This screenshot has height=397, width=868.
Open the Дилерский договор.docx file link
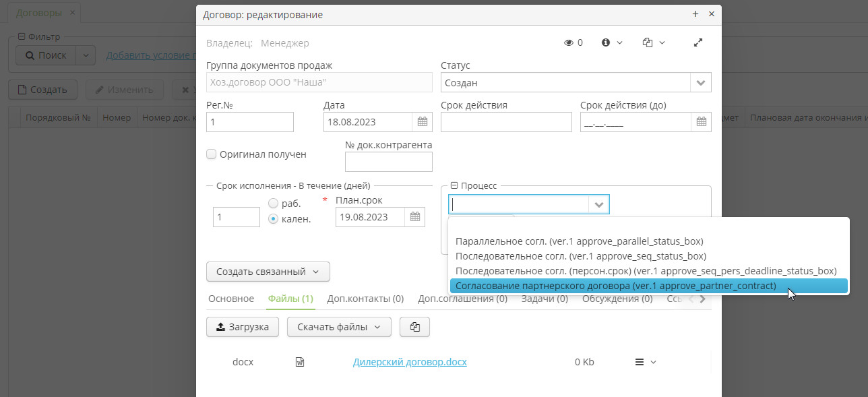410,362
